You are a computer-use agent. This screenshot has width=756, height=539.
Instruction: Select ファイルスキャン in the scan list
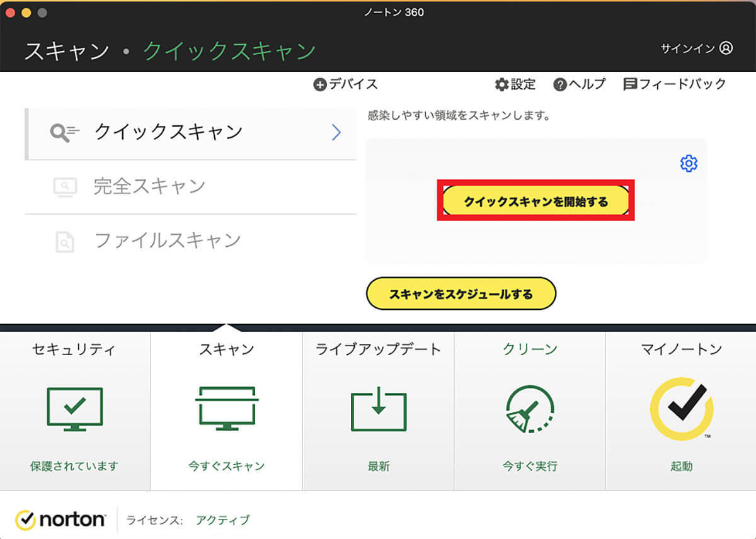coord(190,241)
